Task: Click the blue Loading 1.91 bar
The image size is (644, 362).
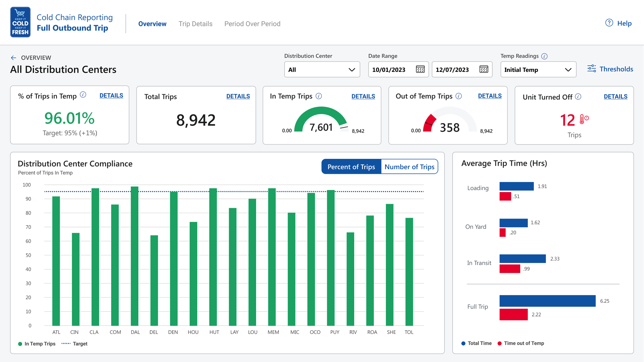Action: point(516,186)
